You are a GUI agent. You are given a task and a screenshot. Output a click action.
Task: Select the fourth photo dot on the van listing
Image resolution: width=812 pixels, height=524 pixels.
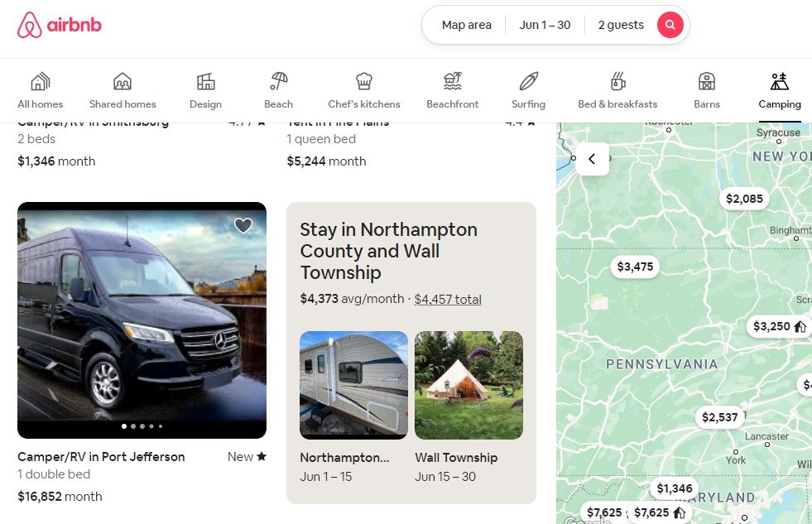[x=151, y=426]
